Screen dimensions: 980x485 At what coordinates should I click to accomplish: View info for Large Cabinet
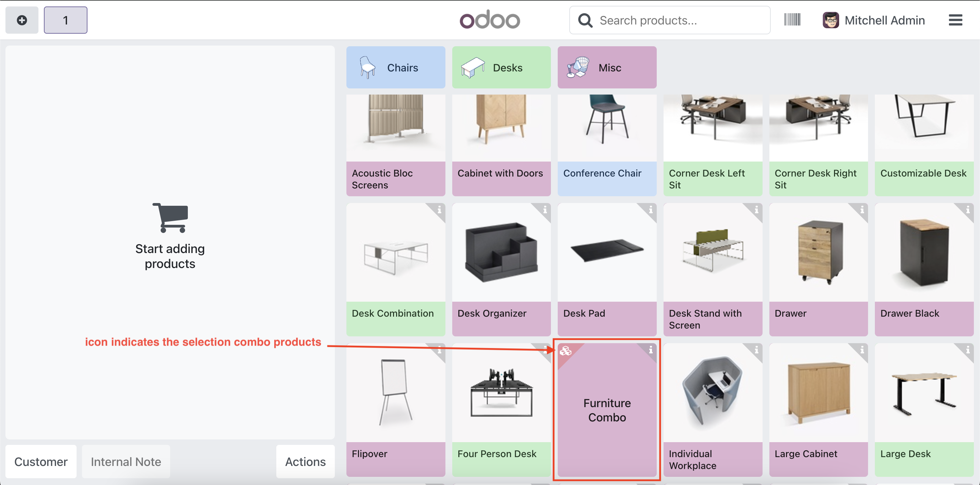point(862,350)
